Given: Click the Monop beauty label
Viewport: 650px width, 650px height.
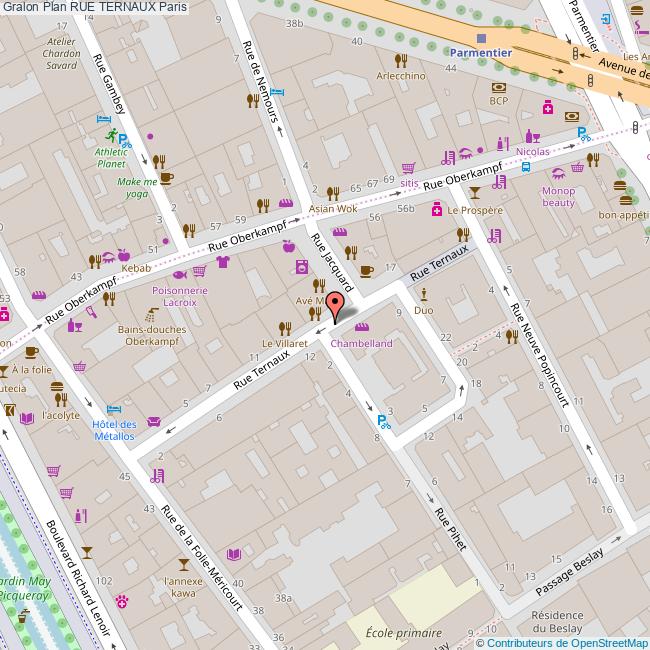Looking at the screenshot, I should [x=559, y=196].
